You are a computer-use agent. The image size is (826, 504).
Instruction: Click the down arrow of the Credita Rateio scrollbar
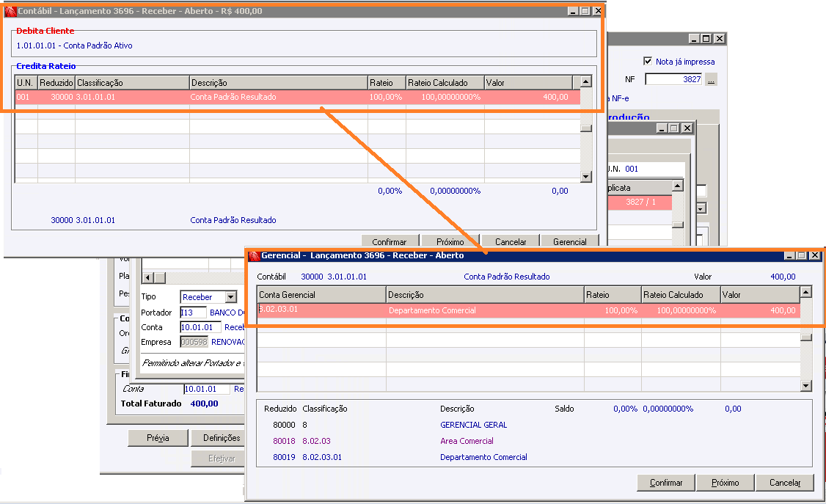pos(586,177)
